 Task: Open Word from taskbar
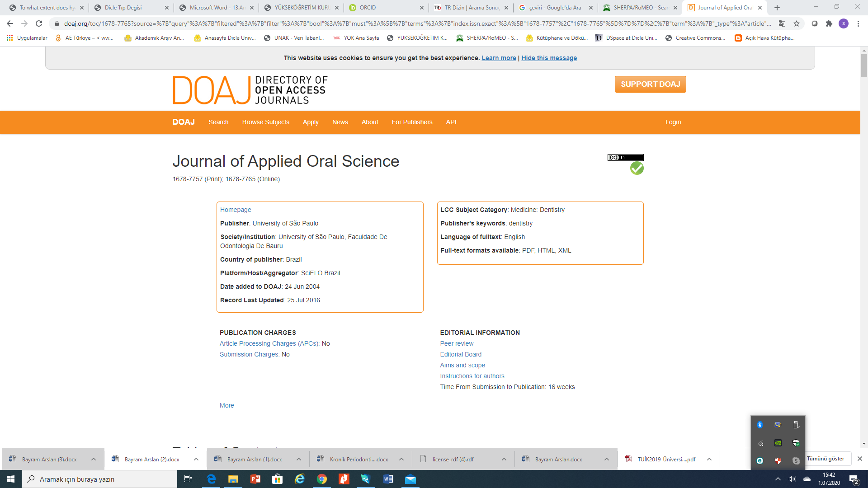388,479
